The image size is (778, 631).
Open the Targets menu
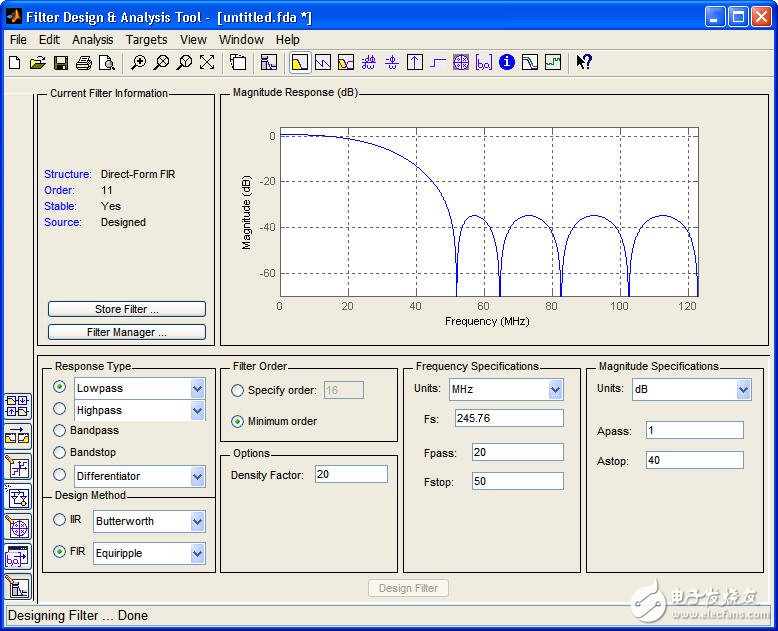click(x=146, y=40)
